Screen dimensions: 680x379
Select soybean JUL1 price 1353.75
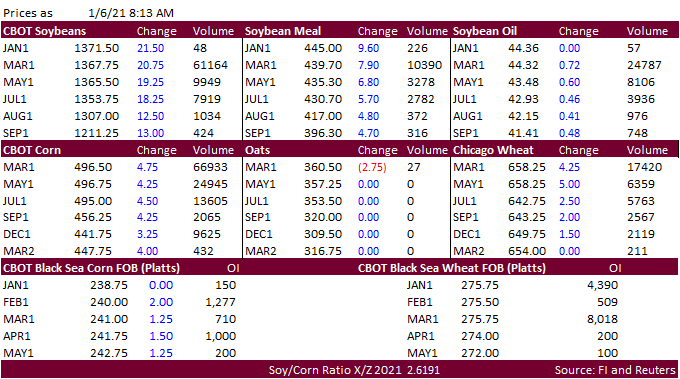(x=96, y=99)
